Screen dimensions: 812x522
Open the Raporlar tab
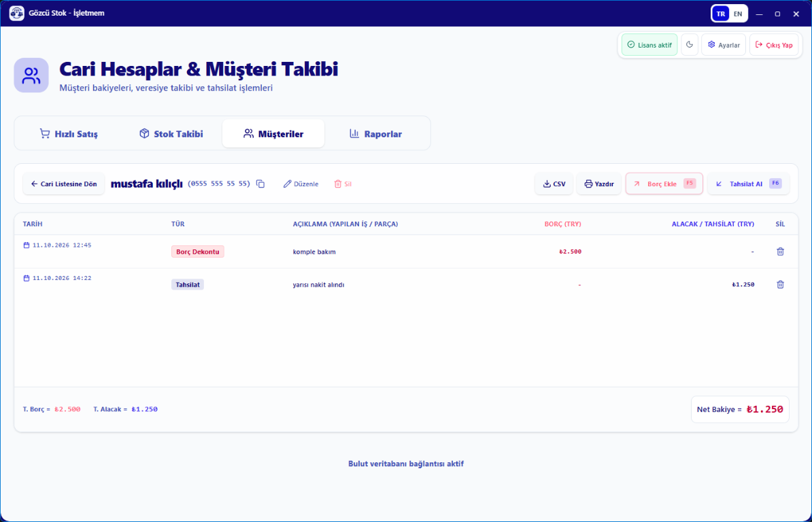[376, 134]
